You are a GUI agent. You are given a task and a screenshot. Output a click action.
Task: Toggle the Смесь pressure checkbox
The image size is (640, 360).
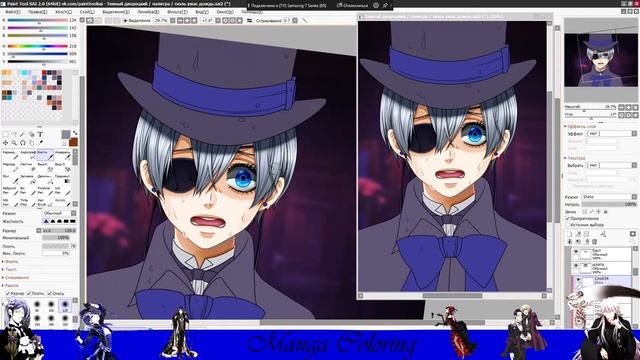[50, 293]
